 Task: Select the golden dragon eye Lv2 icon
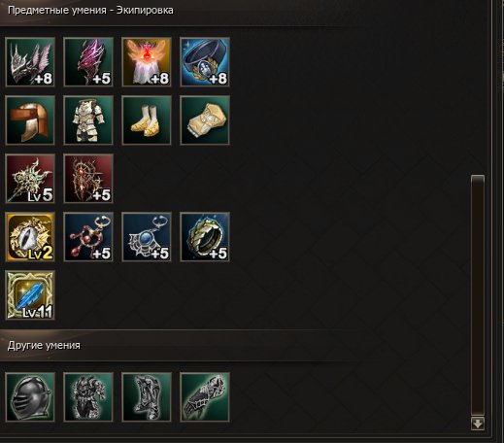click(30, 237)
